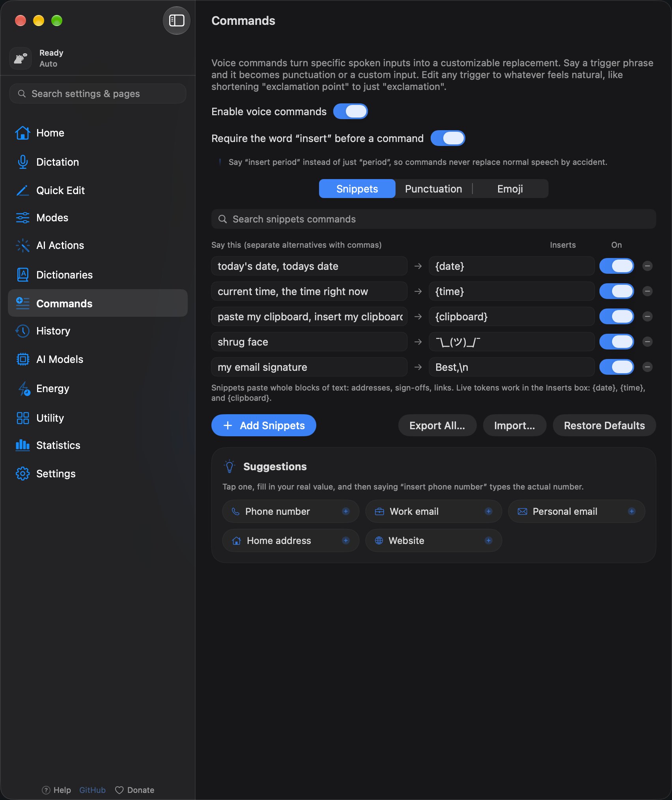
Task: Click Restore Defaults button
Action: coord(604,425)
